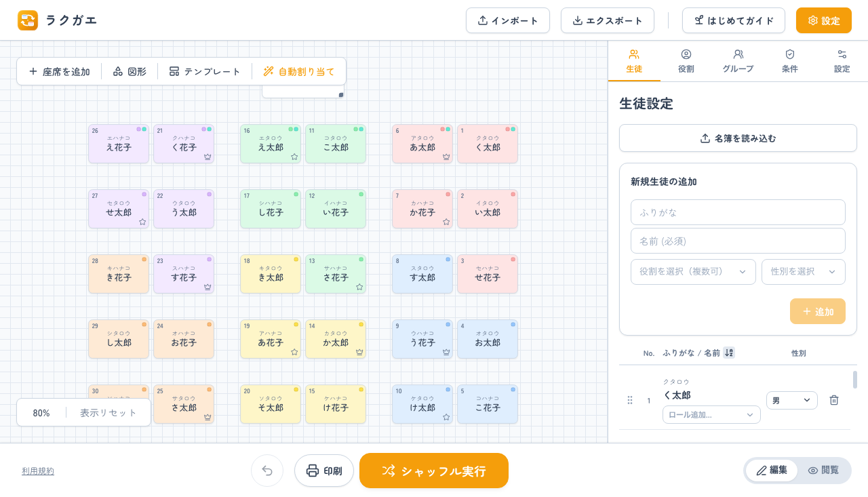
Task: Click 表示リセット to reset the view
Action: point(108,412)
